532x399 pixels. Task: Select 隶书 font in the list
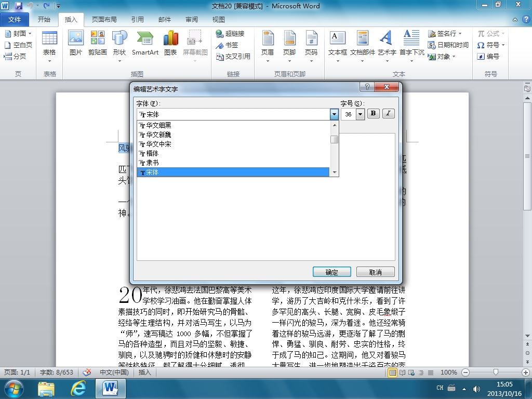pyautogui.click(x=233, y=163)
